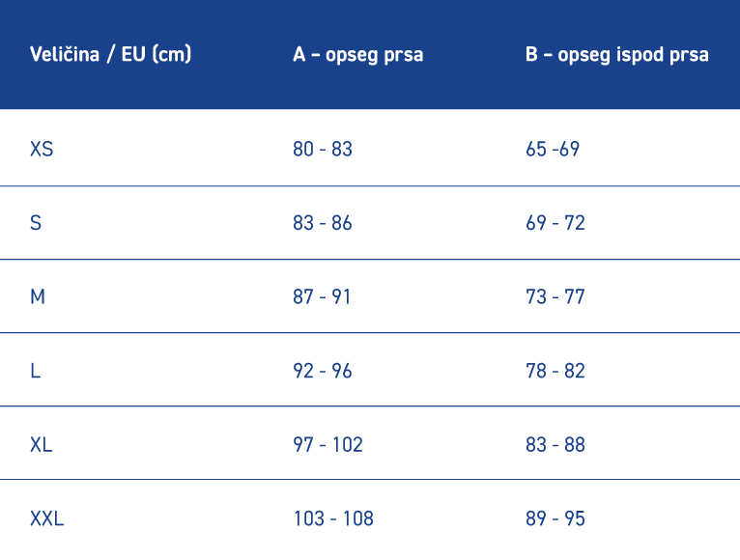This screenshot has height=560, width=740.
Task: Click the '65 -69' underbust value
Action: click(553, 149)
